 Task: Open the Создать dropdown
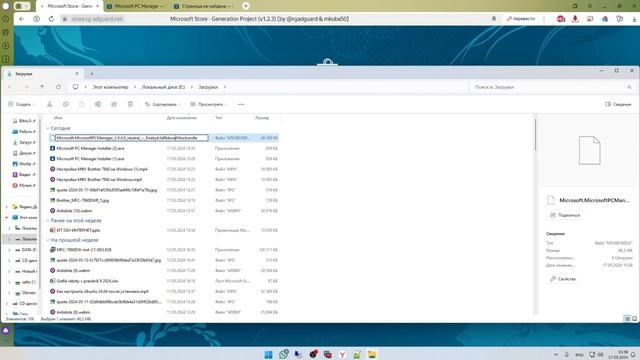coord(22,104)
